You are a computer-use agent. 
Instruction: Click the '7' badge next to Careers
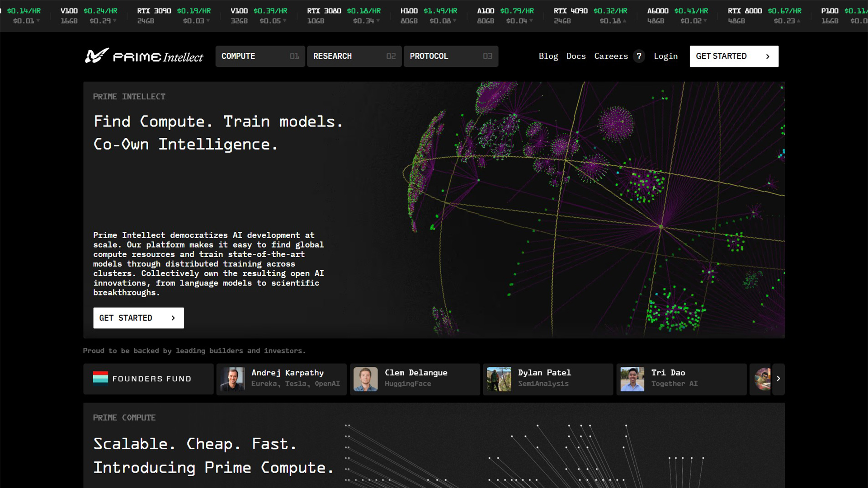click(639, 56)
